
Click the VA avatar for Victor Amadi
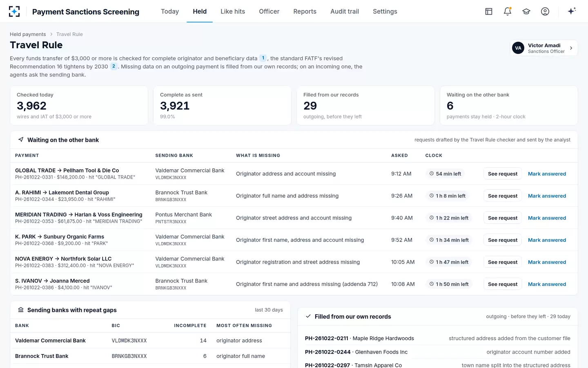518,48
